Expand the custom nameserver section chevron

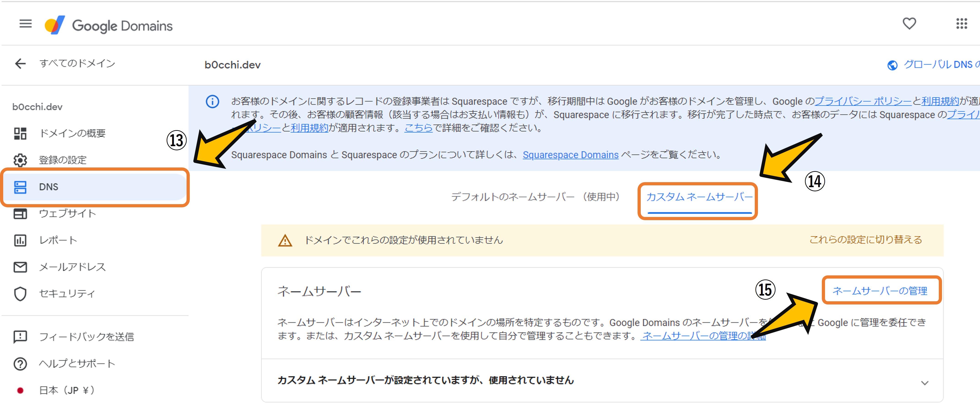[x=925, y=383]
